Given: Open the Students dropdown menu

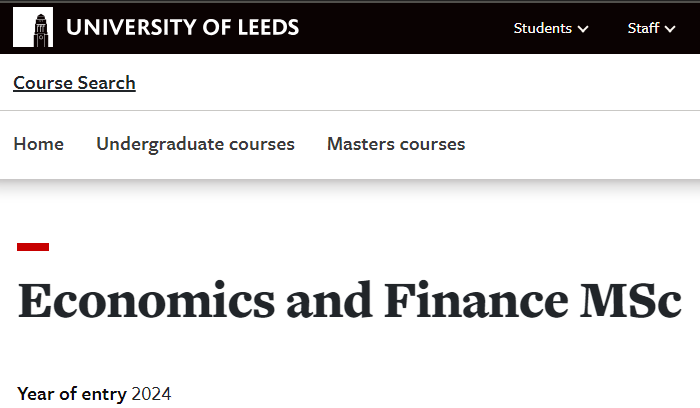Looking at the screenshot, I should [551, 28].
